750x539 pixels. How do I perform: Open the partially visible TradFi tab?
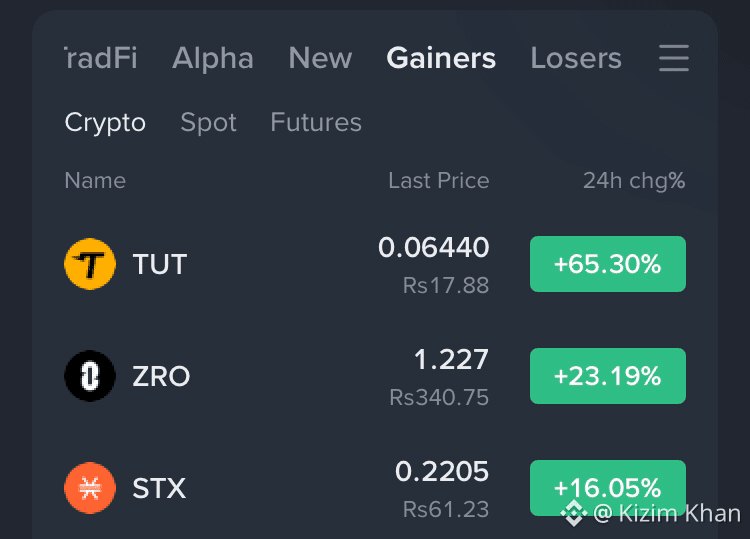pos(101,58)
